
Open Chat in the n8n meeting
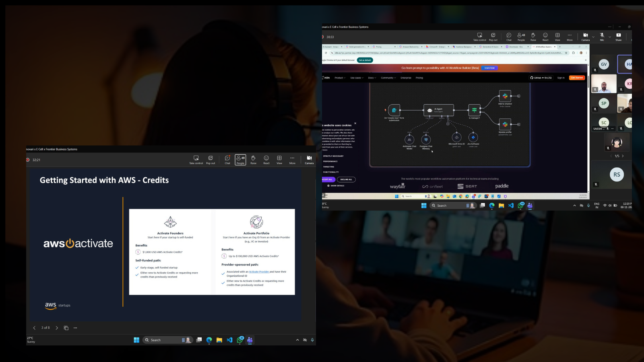point(509,37)
